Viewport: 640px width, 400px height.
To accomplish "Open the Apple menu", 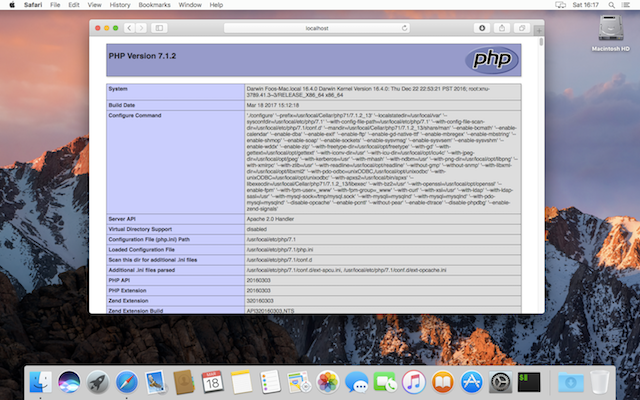I will point(12,5).
